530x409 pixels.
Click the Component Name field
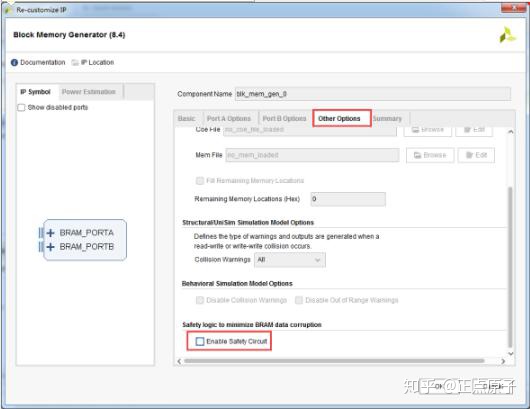coord(373,94)
